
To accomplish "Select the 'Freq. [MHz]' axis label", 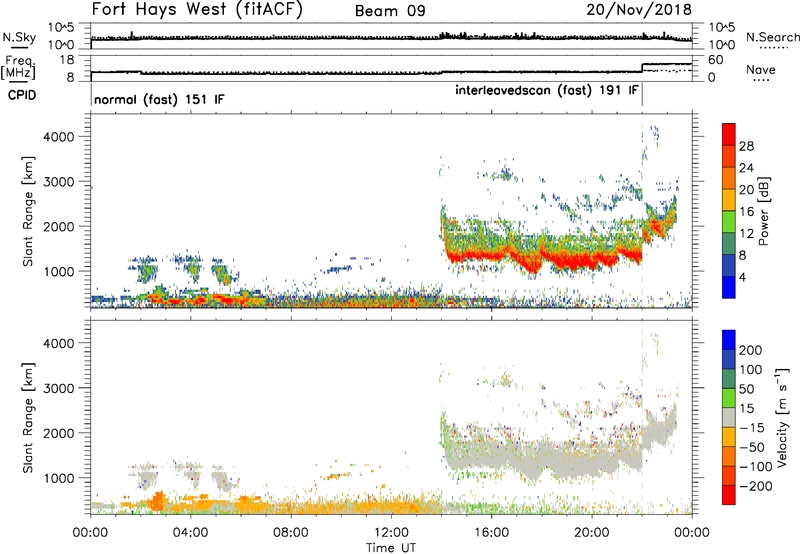I will pos(18,68).
